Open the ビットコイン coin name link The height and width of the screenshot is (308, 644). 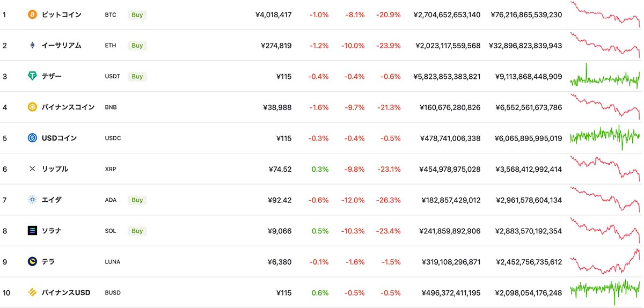click(x=62, y=15)
